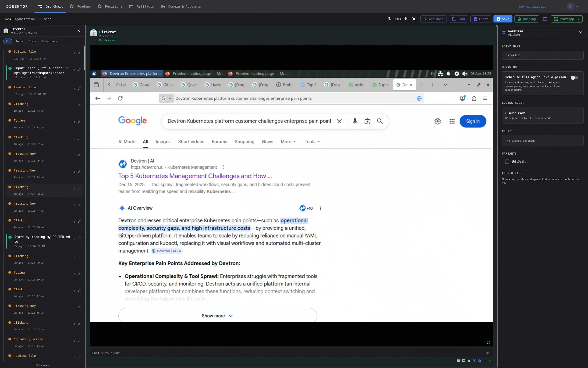Zoom out the org chart canvas
Viewport: 588px width, 368px height.
point(389,19)
